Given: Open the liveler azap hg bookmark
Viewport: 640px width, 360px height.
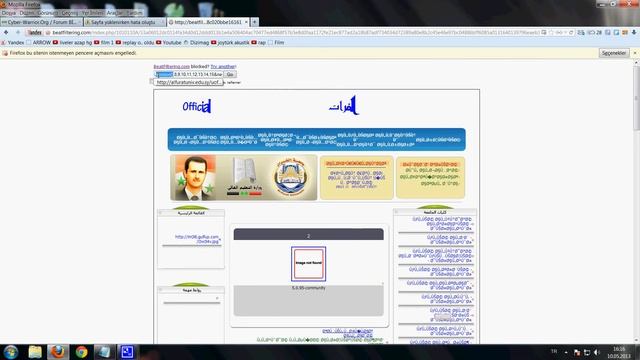Looking at the screenshot, I should (73, 42).
